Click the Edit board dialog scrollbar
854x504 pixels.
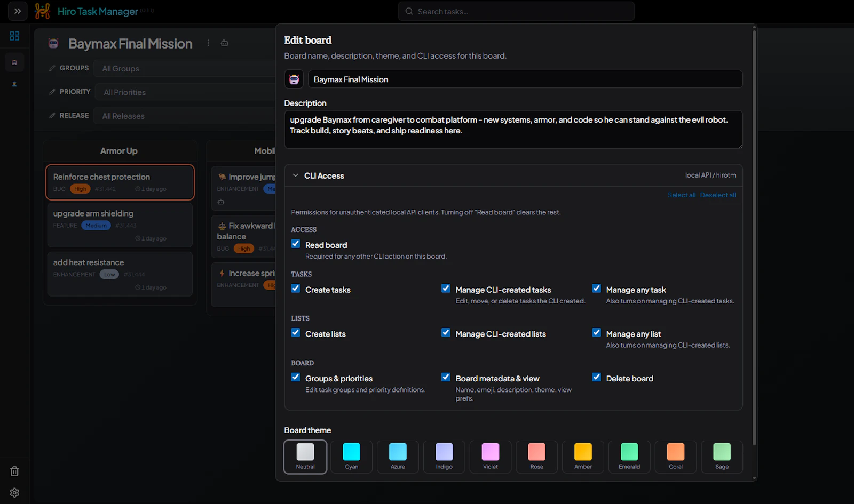pyautogui.click(x=754, y=237)
